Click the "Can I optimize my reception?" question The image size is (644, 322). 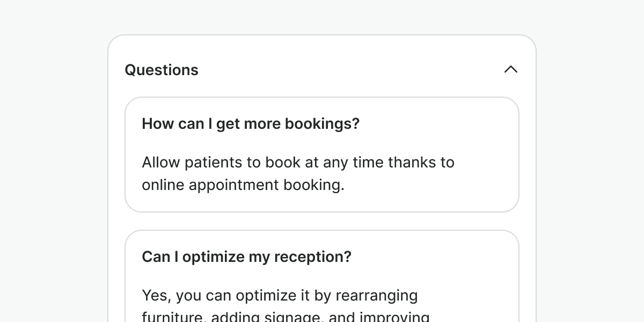[x=246, y=257]
